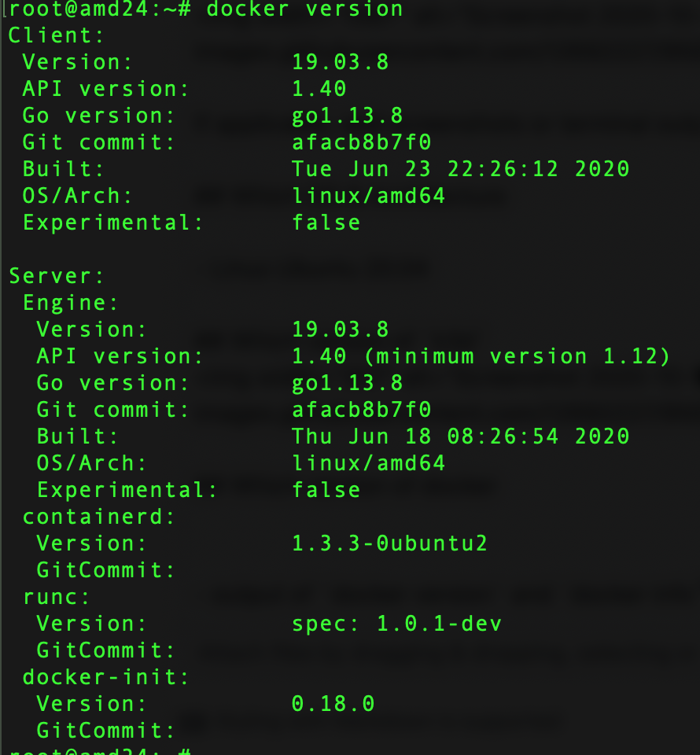Click the 'root@amd24:~#' prompt at top
700x755 pixels.
[100, 9]
